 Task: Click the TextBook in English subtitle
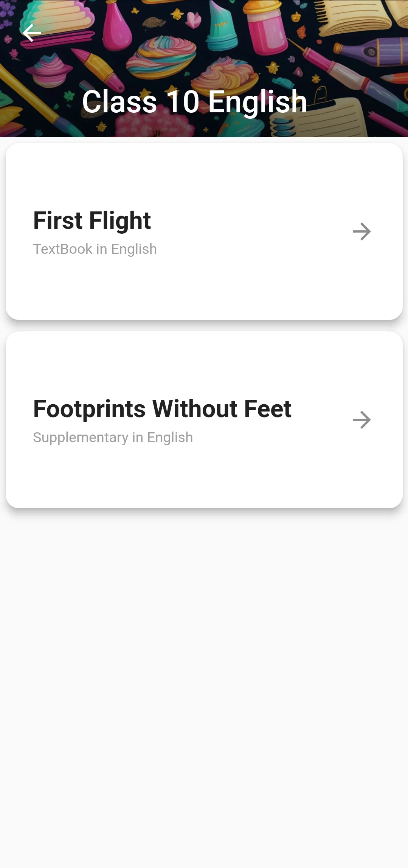95,249
